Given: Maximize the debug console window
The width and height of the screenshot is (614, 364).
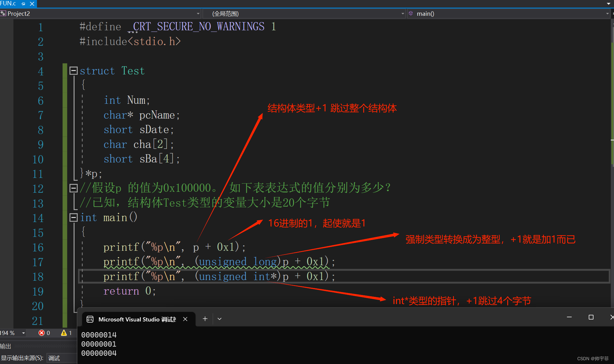Looking at the screenshot, I should (x=591, y=317).
